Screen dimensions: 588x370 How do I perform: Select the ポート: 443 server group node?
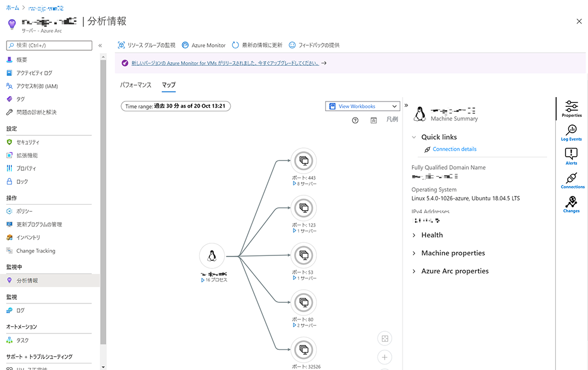[x=304, y=160]
